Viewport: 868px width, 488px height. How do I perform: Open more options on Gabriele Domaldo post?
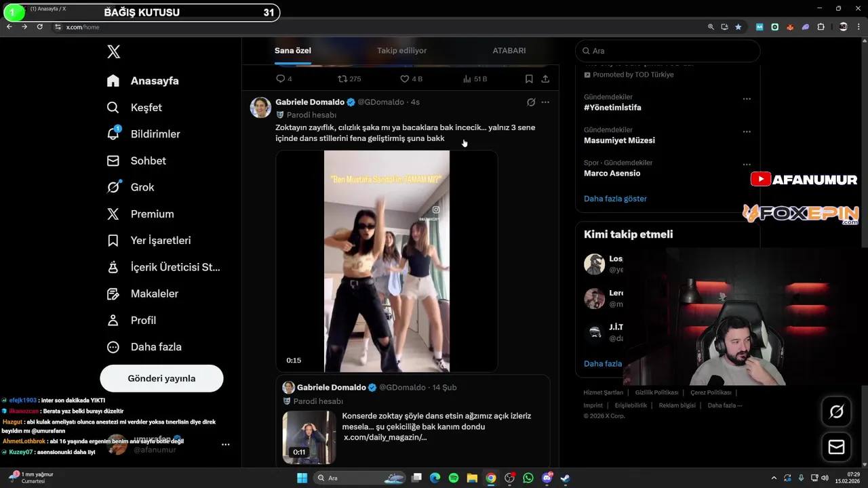click(x=545, y=102)
